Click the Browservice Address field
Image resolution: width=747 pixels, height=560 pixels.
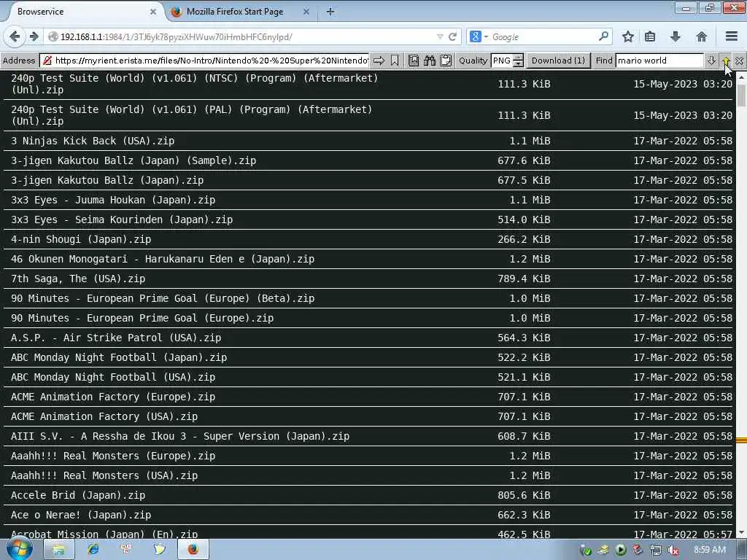point(205,61)
